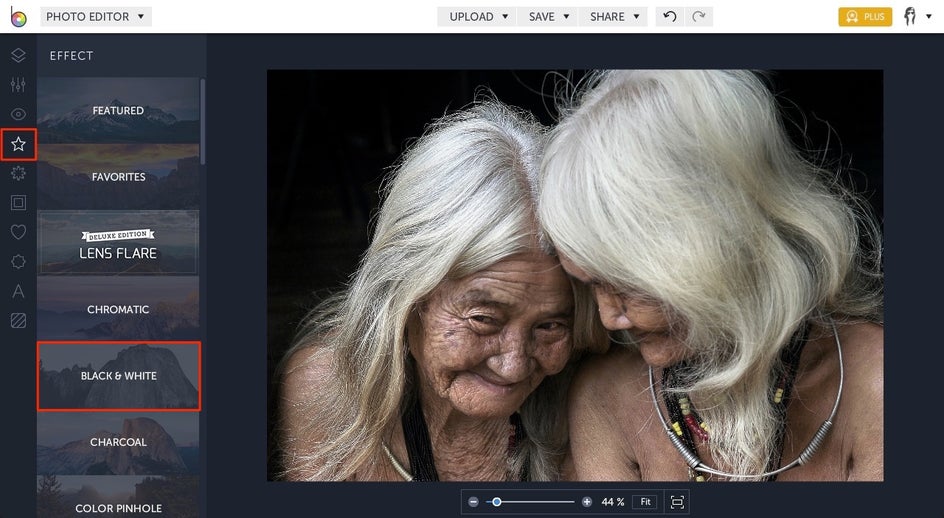
Task: Click the effects panel scrollbar
Action: (203, 121)
